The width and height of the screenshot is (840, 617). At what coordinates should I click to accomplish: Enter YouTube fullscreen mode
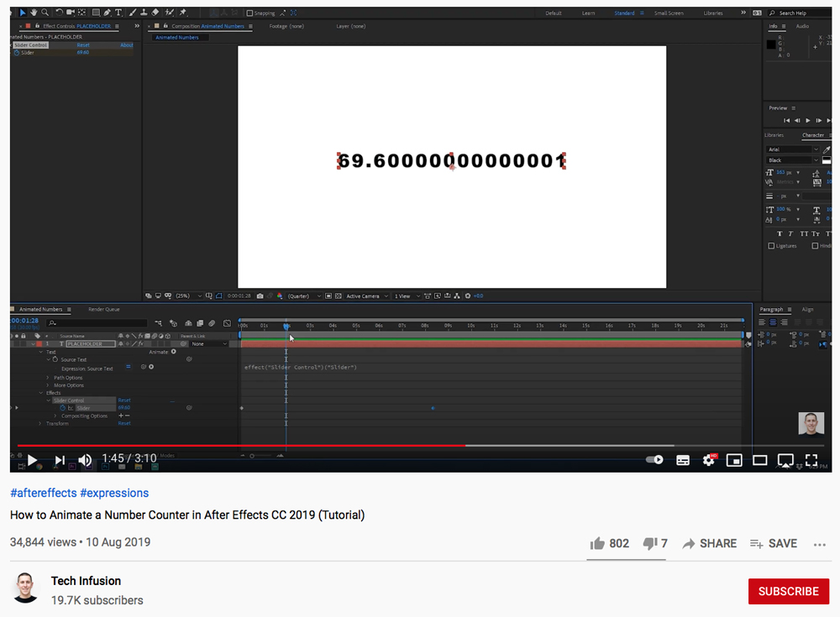811,460
